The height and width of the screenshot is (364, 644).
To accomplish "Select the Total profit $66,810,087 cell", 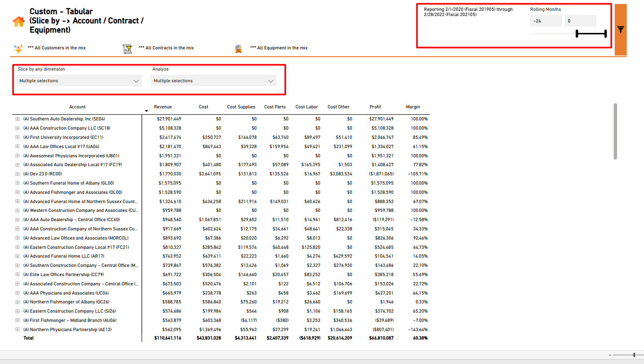I will tap(381, 338).
